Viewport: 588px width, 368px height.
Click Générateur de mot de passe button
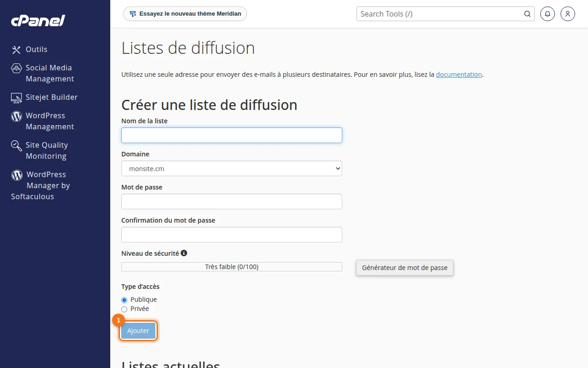click(x=405, y=267)
